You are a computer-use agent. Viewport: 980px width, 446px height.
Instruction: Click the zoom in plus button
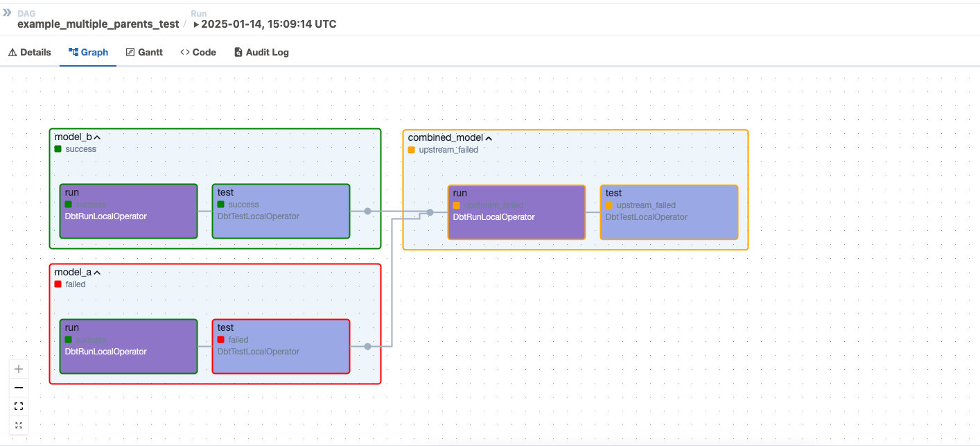pos(19,369)
